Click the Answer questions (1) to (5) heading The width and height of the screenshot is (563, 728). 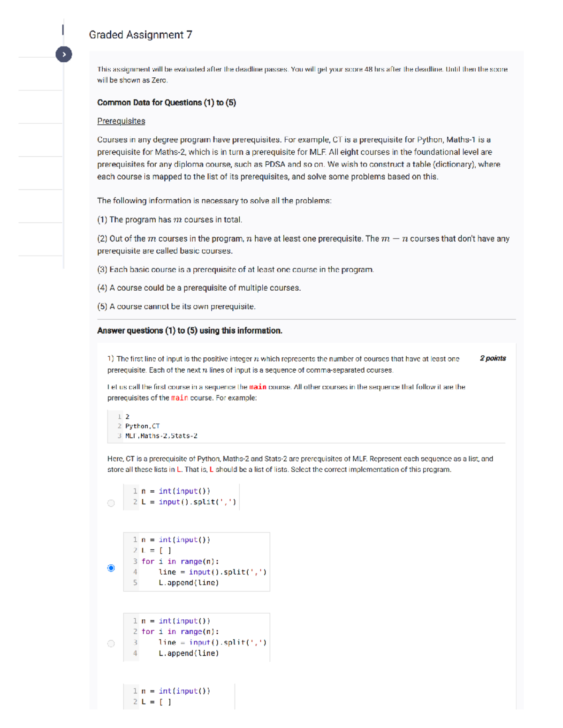(x=190, y=330)
